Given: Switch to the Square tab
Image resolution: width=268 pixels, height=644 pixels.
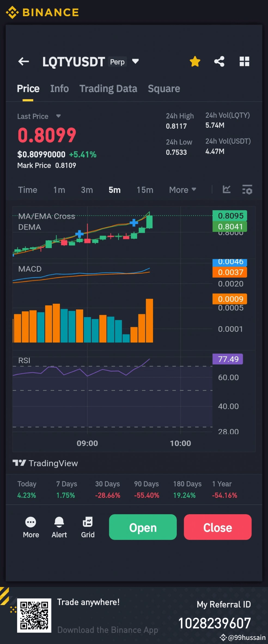Looking at the screenshot, I should coord(164,89).
